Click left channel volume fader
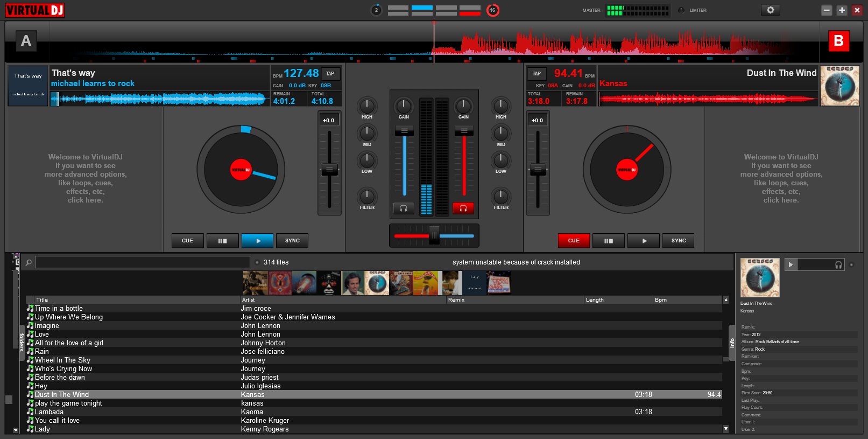 (404, 131)
